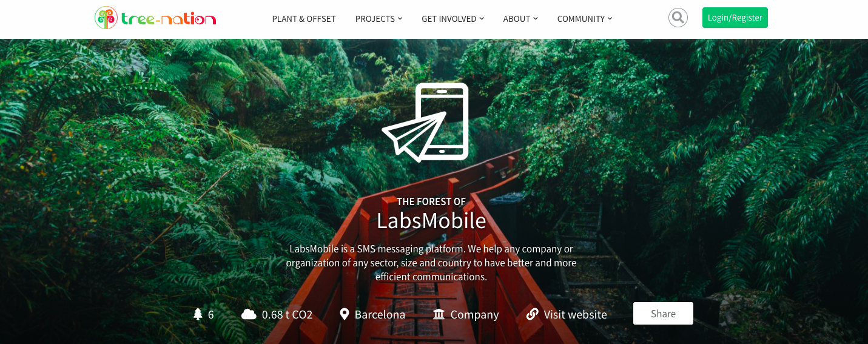This screenshot has height=344, width=868.
Task: Click the Company type label
Action: [x=474, y=314]
